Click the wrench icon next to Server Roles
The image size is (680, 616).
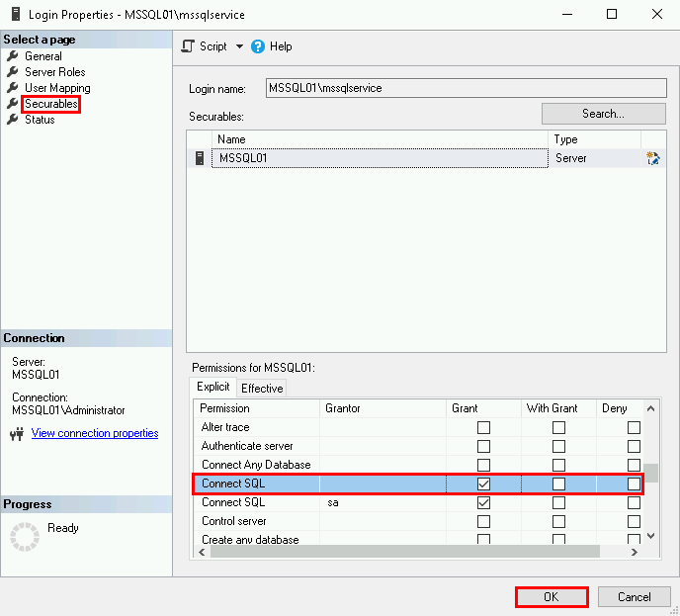click(13, 72)
